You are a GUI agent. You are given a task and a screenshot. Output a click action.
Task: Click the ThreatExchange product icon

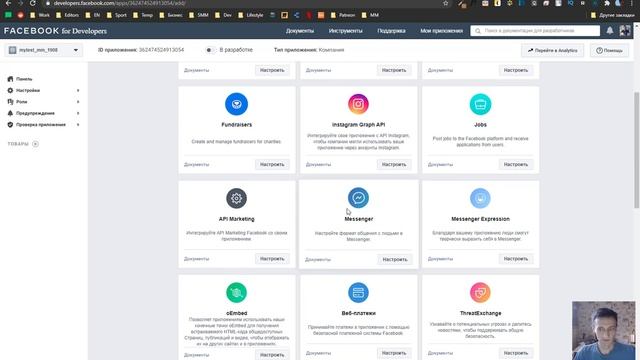480,293
